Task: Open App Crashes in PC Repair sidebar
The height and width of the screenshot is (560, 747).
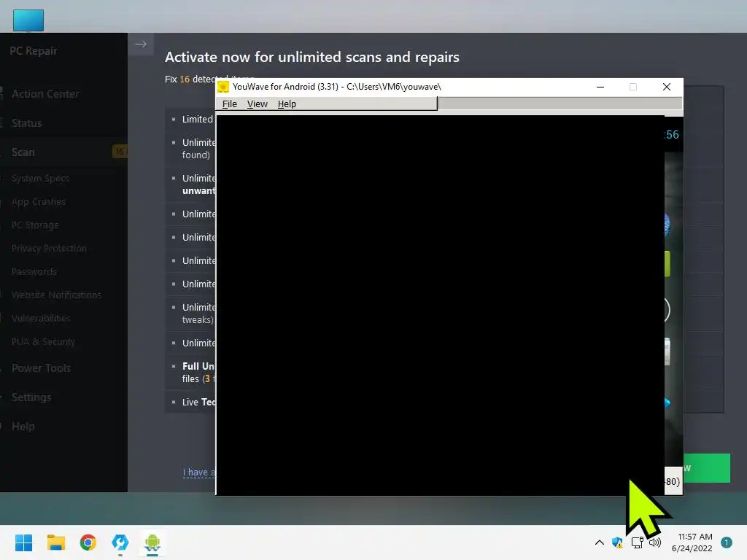Action: (39, 201)
